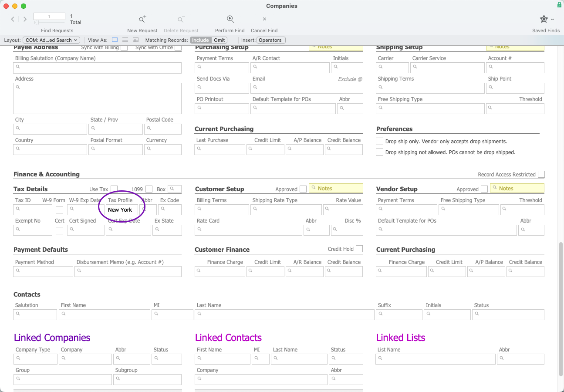
Task: Go to the next find request arrow
Action: click(x=25, y=19)
